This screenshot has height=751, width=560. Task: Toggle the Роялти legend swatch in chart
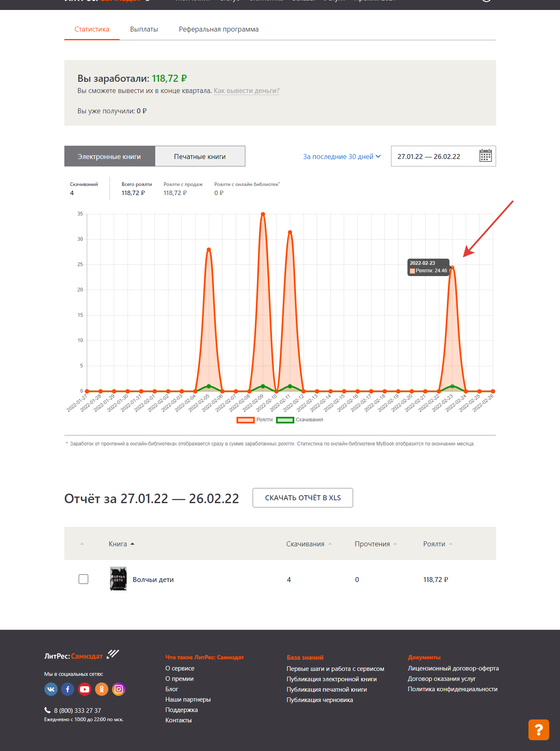pyautogui.click(x=245, y=420)
